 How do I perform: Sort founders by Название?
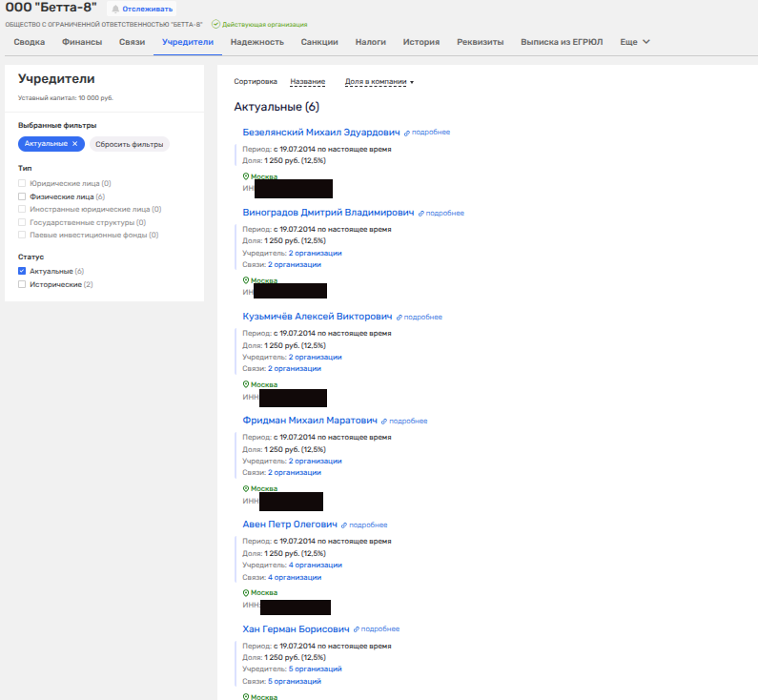tap(307, 82)
